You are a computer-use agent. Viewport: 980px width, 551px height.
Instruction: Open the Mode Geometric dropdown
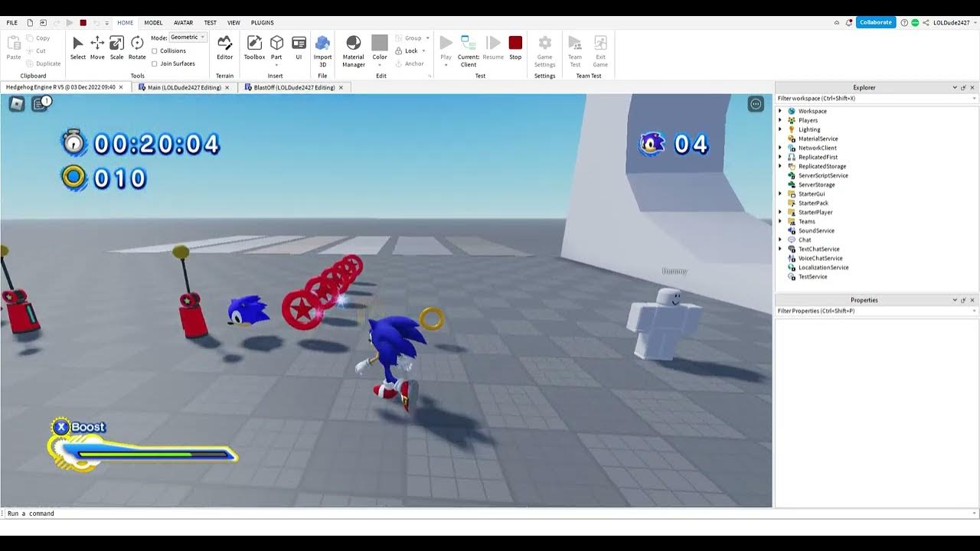[x=188, y=37]
